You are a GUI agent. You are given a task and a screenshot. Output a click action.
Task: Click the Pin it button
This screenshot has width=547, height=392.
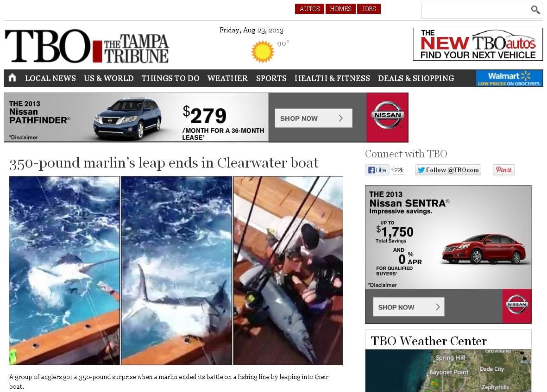(504, 170)
